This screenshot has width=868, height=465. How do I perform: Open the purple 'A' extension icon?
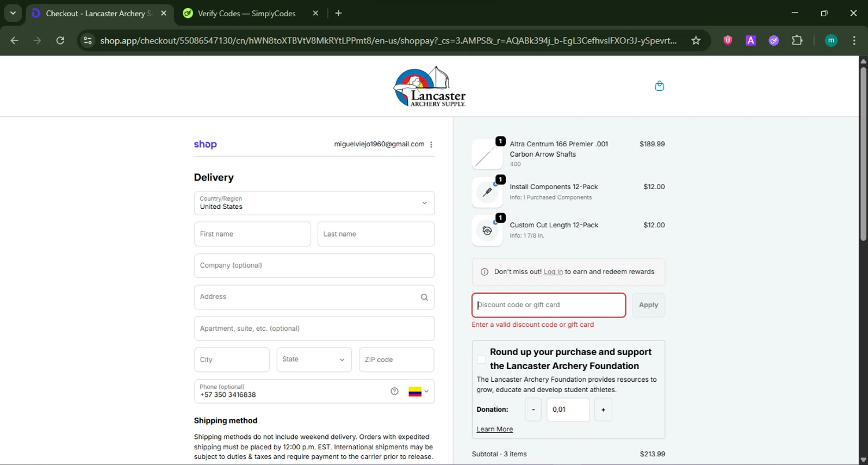click(751, 40)
